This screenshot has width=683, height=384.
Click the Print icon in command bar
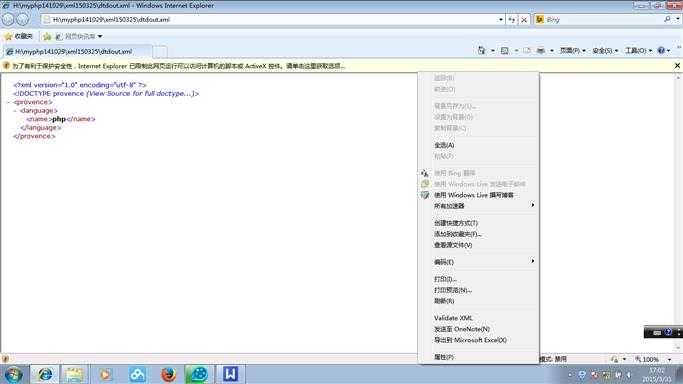coord(541,51)
